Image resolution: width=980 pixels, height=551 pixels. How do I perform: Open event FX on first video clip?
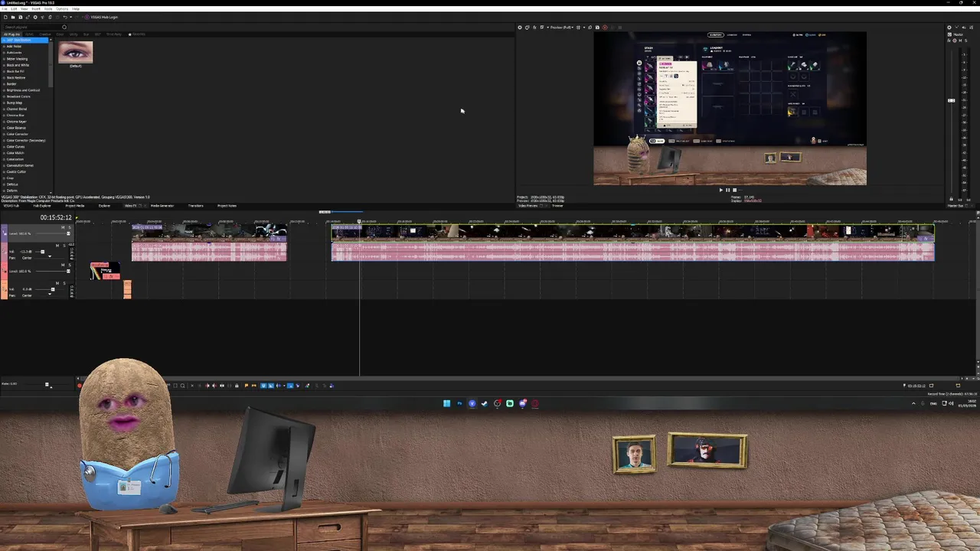[279, 239]
